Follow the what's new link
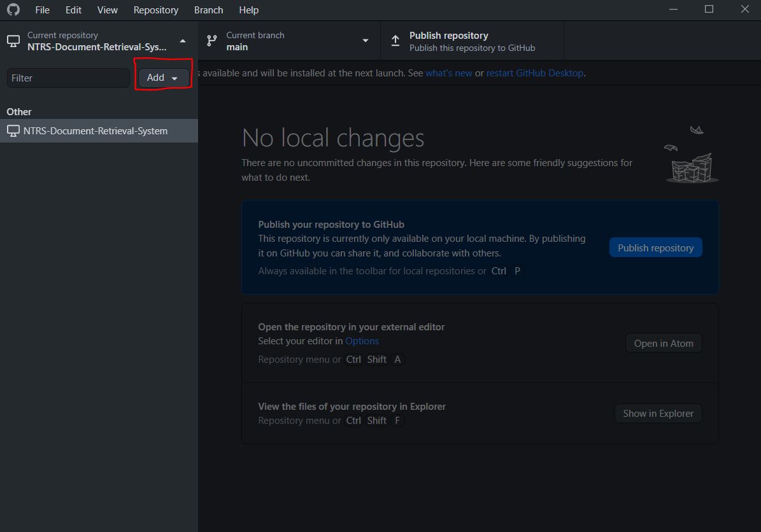The height and width of the screenshot is (532, 761). [448, 73]
